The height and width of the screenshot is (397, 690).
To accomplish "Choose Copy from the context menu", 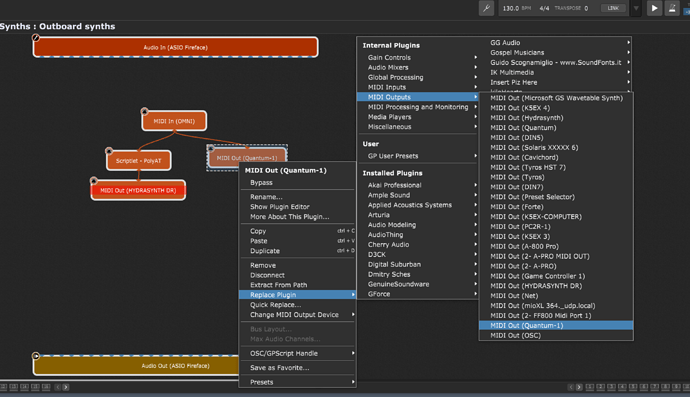I will pos(297,231).
